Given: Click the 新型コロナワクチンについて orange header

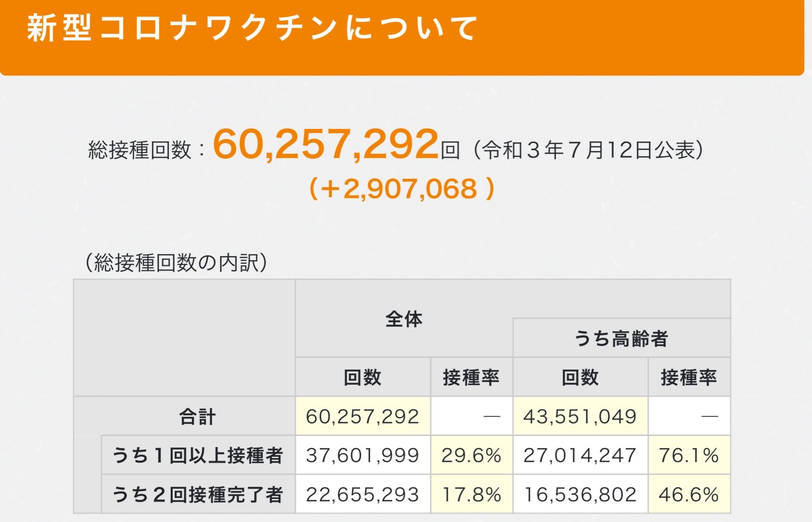Looking at the screenshot, I should coord(401,37).
